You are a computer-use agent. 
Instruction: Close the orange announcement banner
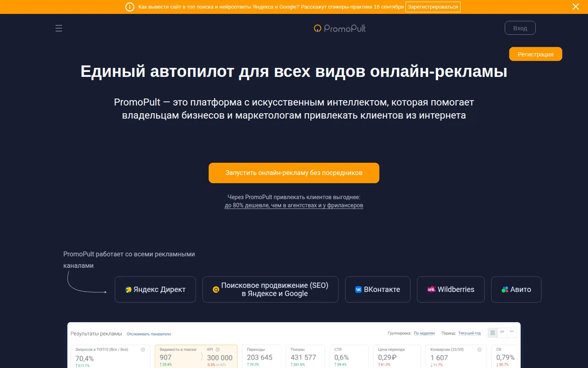[x=576, y=7]
